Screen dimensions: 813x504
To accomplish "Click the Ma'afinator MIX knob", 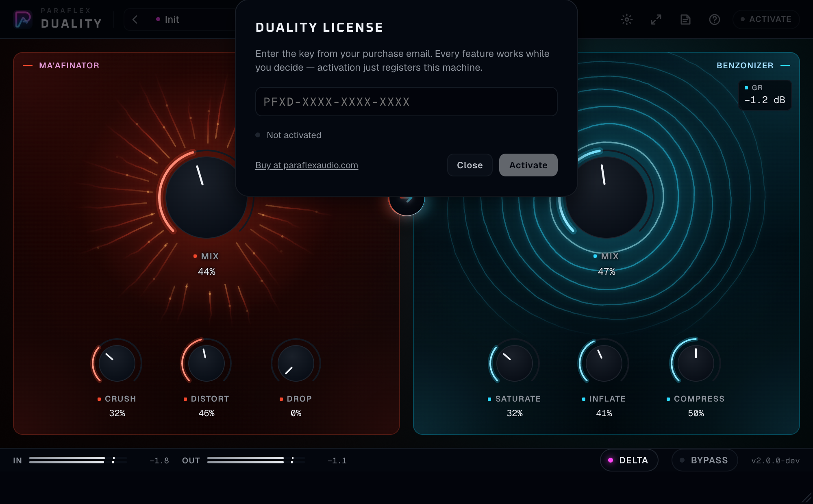I will tap(206, 197).
